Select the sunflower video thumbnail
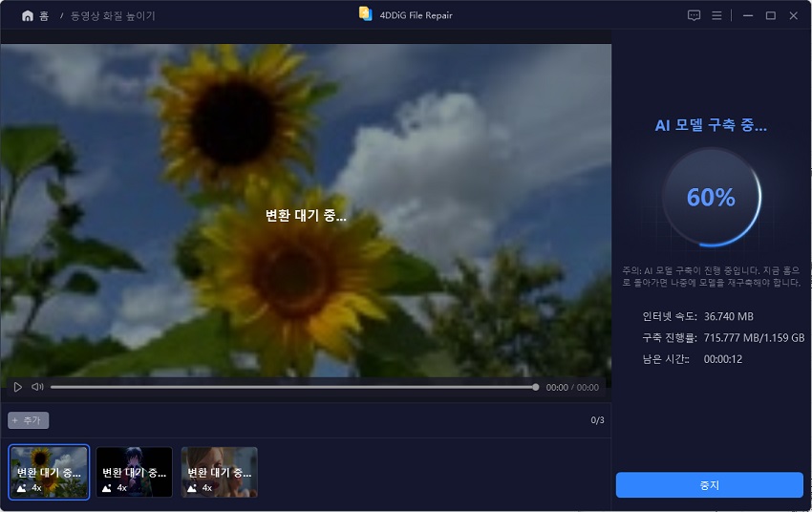Screen dimensions: 812x512 pyautogui.click(x=49, y=472)
